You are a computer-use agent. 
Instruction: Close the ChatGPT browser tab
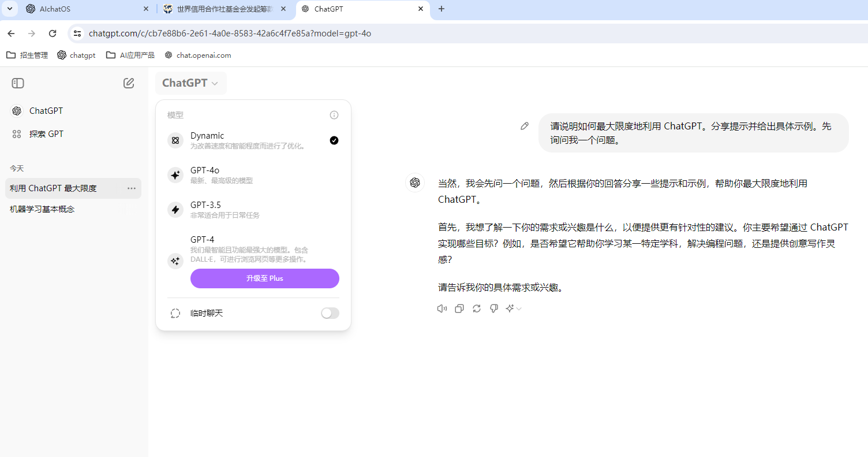[x=421, y=9]
